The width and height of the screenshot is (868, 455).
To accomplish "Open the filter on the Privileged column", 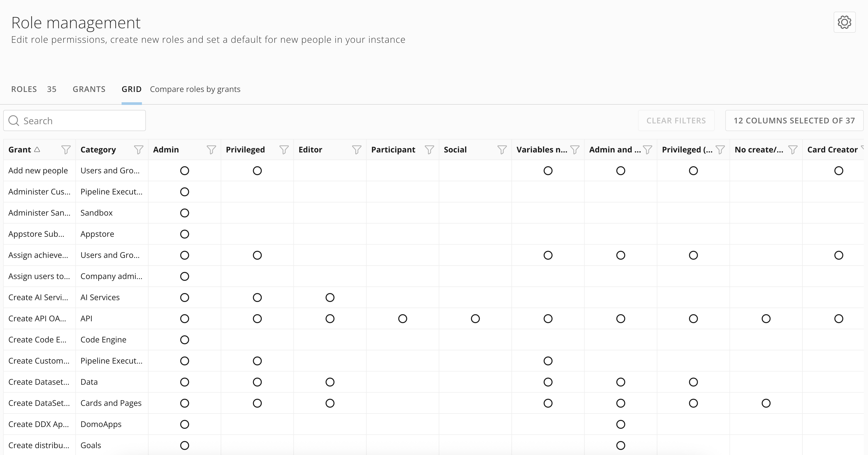I will point(284,150).
